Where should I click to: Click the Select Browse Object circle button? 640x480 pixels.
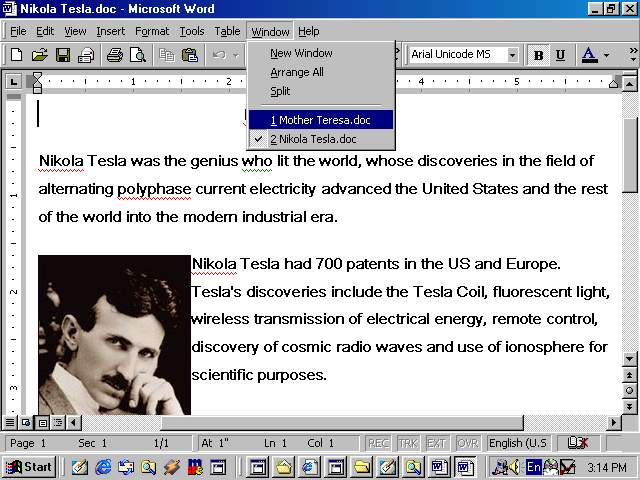click(x=629, y=391)
